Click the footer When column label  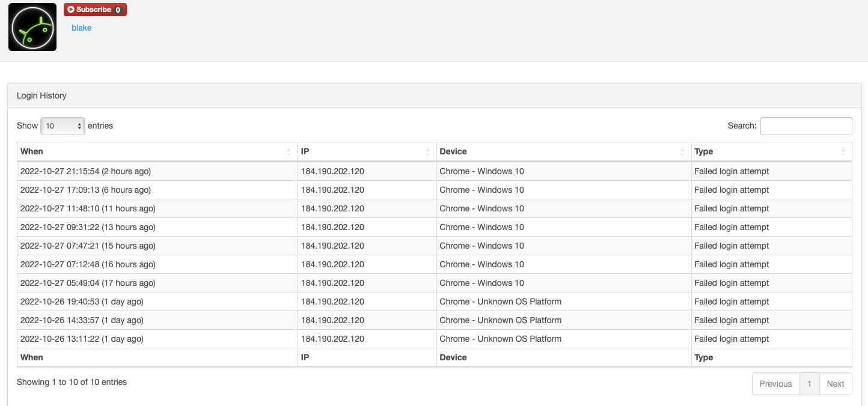point(32,357)
